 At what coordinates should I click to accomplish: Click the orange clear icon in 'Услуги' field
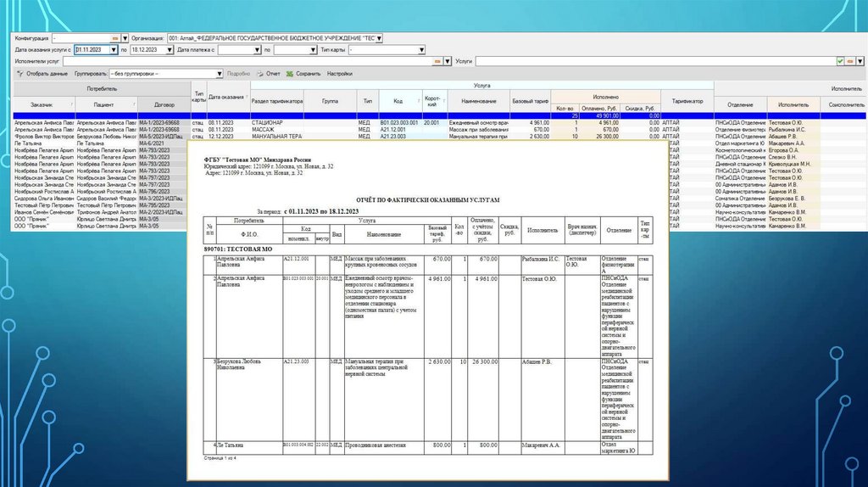coord(849,62)
